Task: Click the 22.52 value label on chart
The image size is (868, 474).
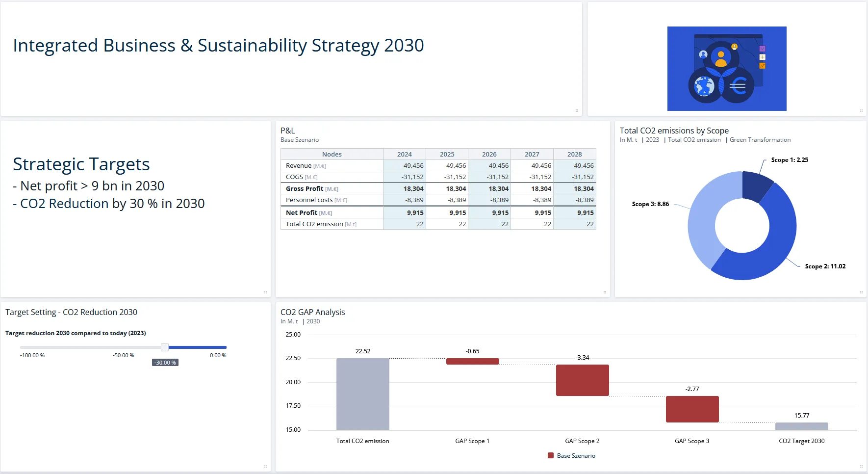Action: pos(363,351)
